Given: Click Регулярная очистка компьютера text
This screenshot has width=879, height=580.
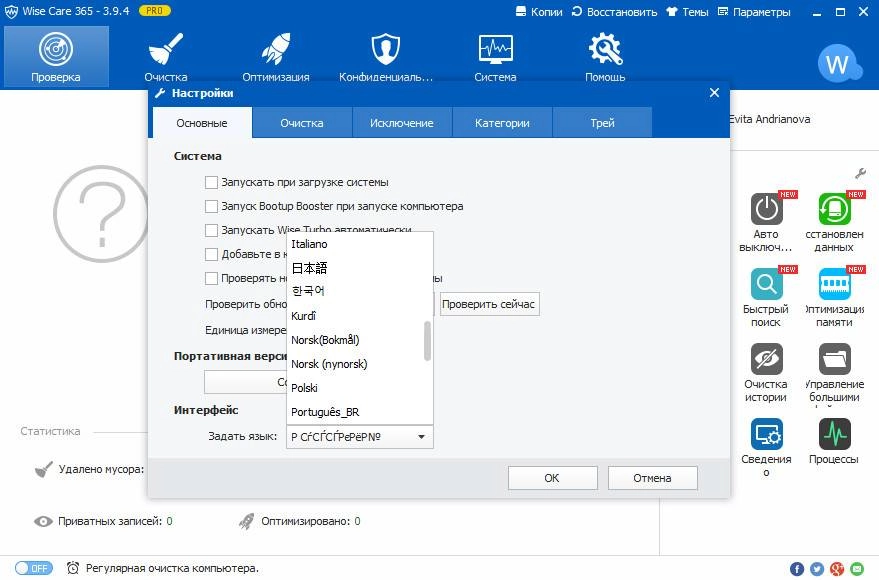Looking at the screenshot, I should (x=172, y=568).
